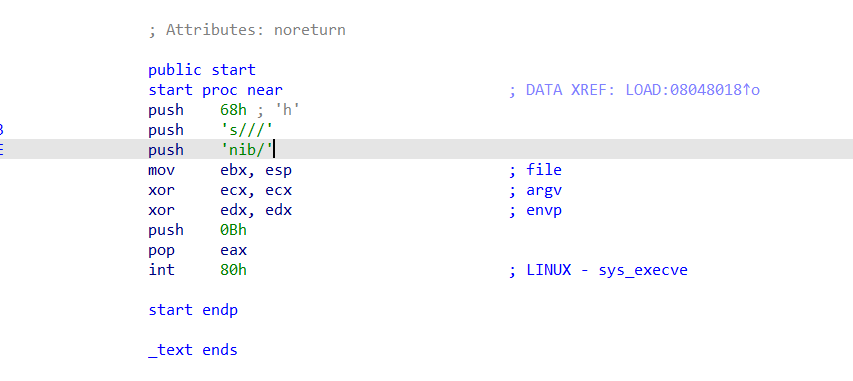The width and height of the screenshot is (853, 381).
Task: Click the '; argv' comment
Action: tap(535, 190)
